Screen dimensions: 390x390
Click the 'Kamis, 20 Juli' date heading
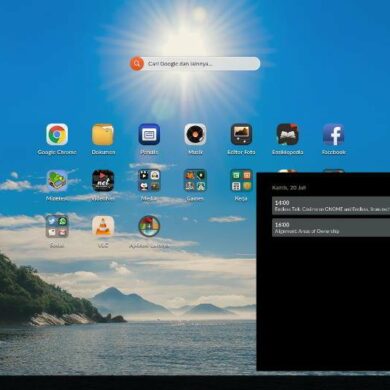click(289, 188)
